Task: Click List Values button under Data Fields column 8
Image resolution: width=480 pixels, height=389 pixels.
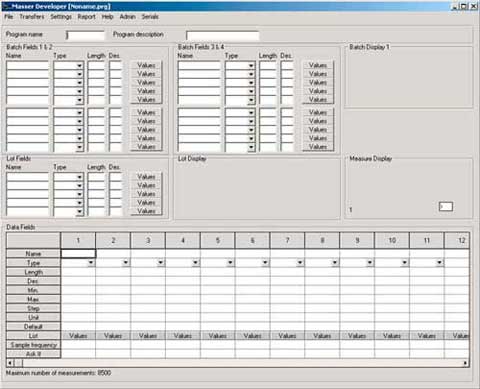Action: 322,336
